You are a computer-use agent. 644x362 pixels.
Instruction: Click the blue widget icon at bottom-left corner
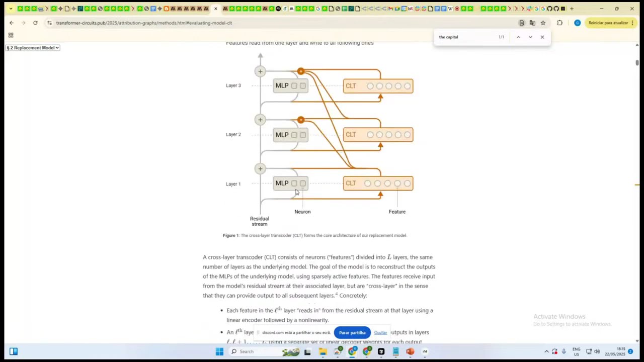[x=14, y=351]
